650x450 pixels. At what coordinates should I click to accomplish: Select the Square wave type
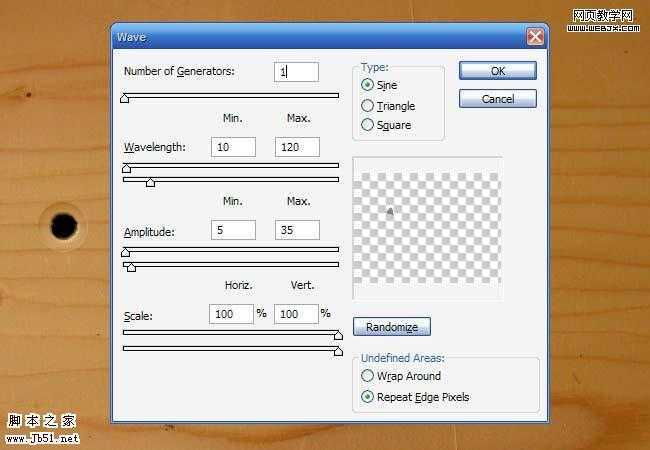point(368,125)
